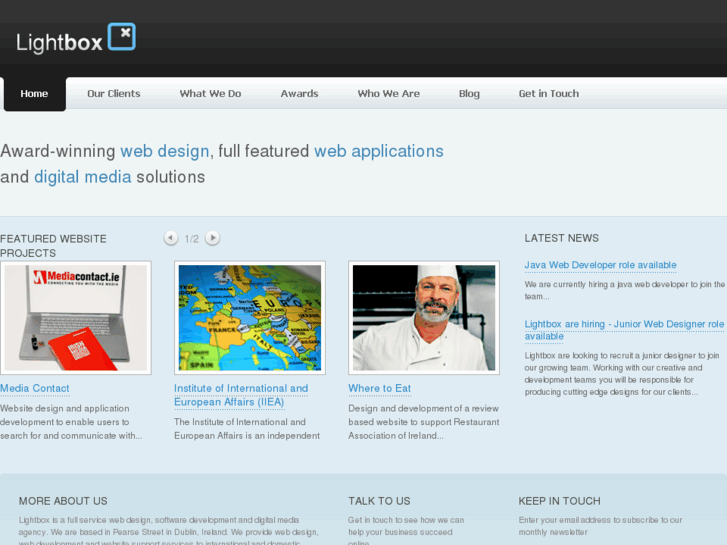Image resolution: width=727 pixels, height=545 pixels.
Task: Click 'Lightbox are looking to recruit' paragraph
Action: click(x=622, y=374)
